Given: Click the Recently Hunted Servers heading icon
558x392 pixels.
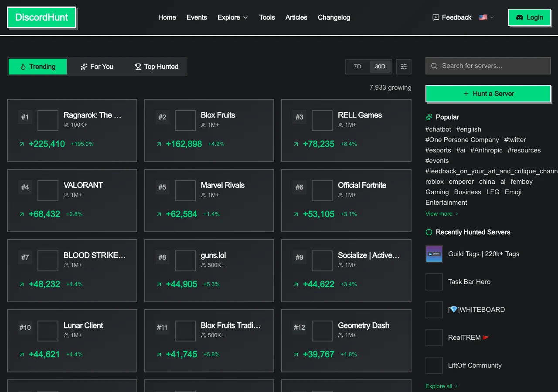Looking at the screenshot, I should click(x=429, y=232).
